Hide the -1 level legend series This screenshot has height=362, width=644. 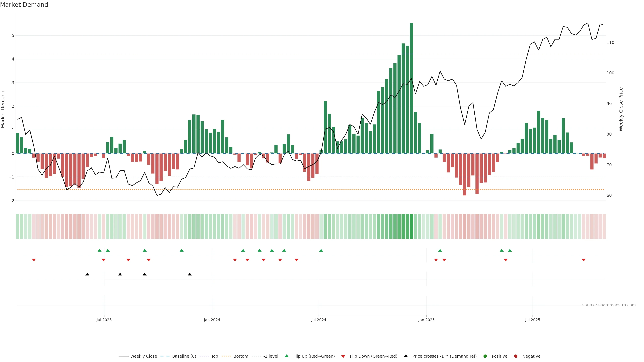tap(271, 356)
